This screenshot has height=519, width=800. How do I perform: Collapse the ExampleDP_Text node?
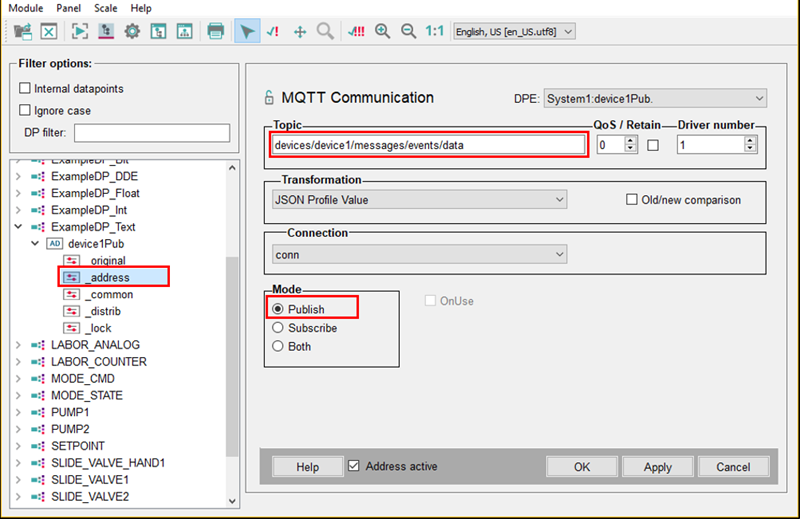(x=18, y=227)
